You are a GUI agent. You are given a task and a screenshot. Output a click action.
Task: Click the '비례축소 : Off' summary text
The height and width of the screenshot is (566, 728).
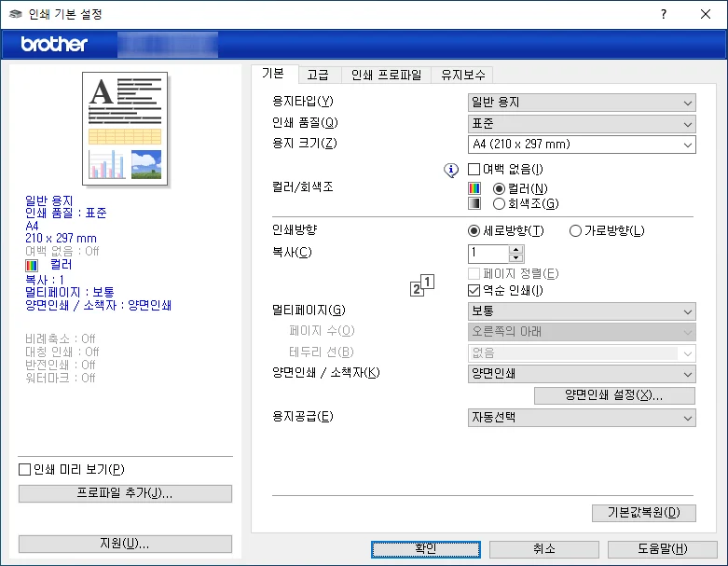(x=61, y=338)
